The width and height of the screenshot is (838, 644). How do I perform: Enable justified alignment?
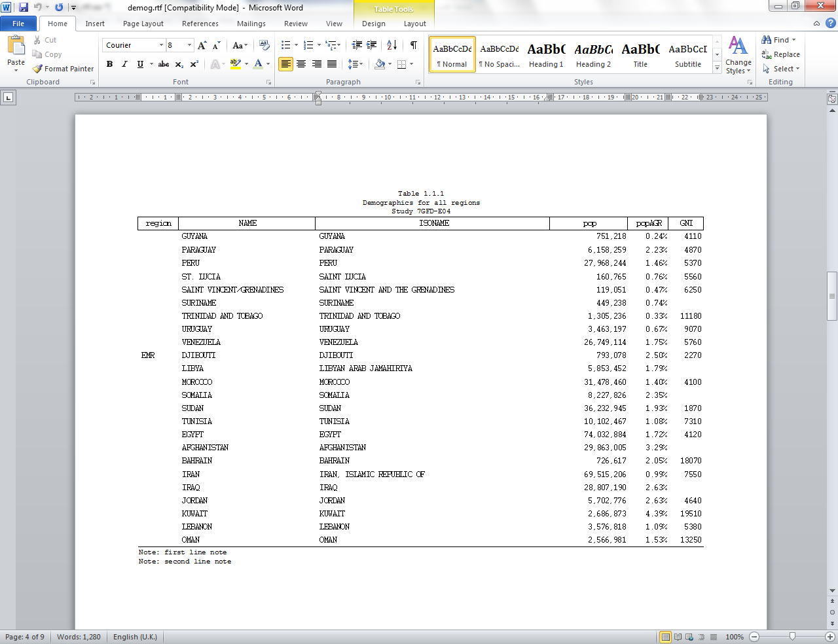[331, 63]
